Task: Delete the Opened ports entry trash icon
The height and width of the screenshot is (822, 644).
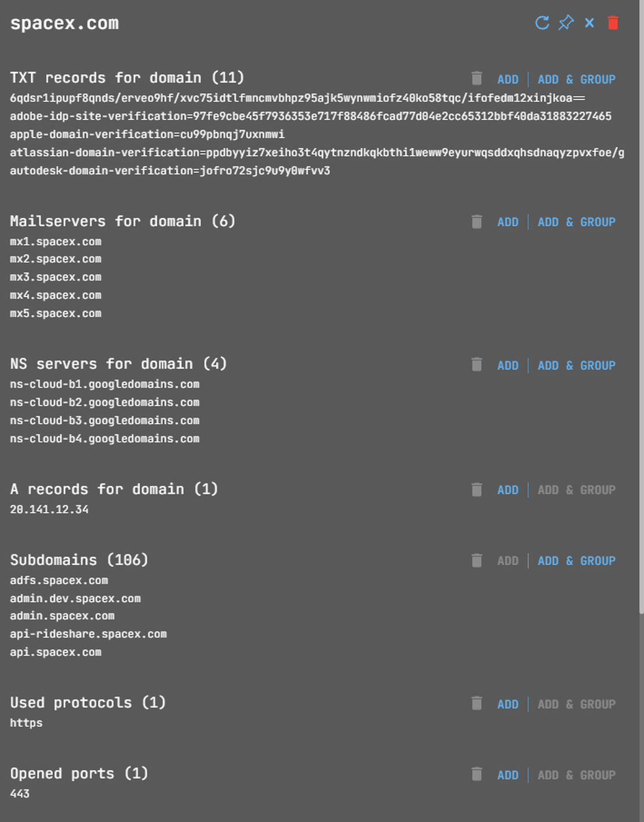Action: (476, 774)
